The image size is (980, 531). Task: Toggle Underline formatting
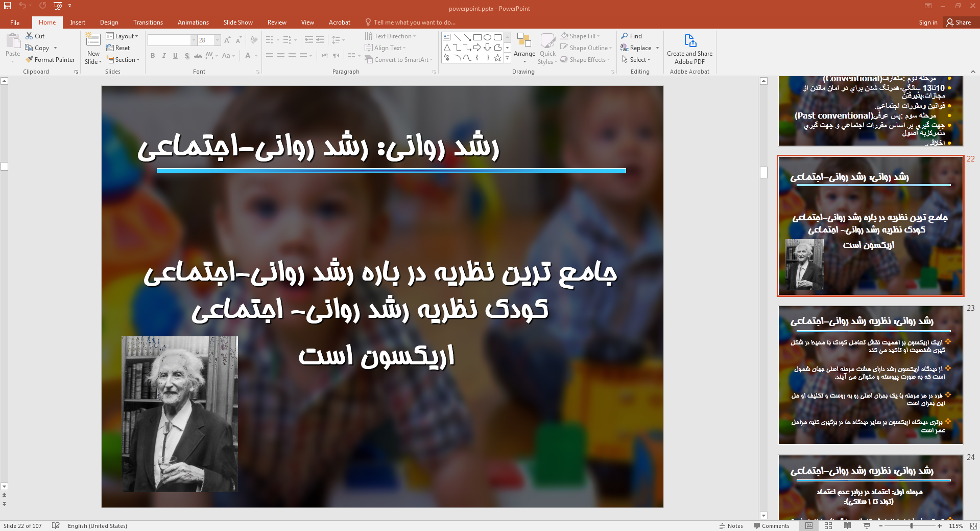pyautogui.click(x=175, y=56)
